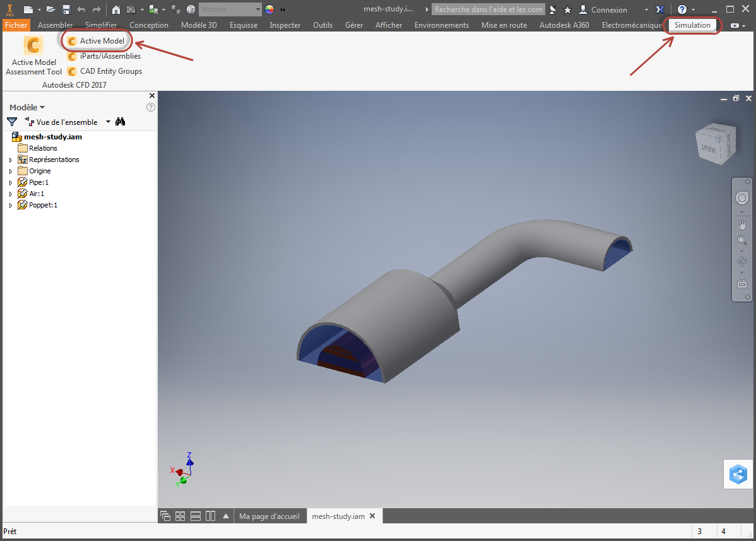Open dropdown arrow next to New file
756x541 pixels.
pyautogui.click(x=40, y=9)
